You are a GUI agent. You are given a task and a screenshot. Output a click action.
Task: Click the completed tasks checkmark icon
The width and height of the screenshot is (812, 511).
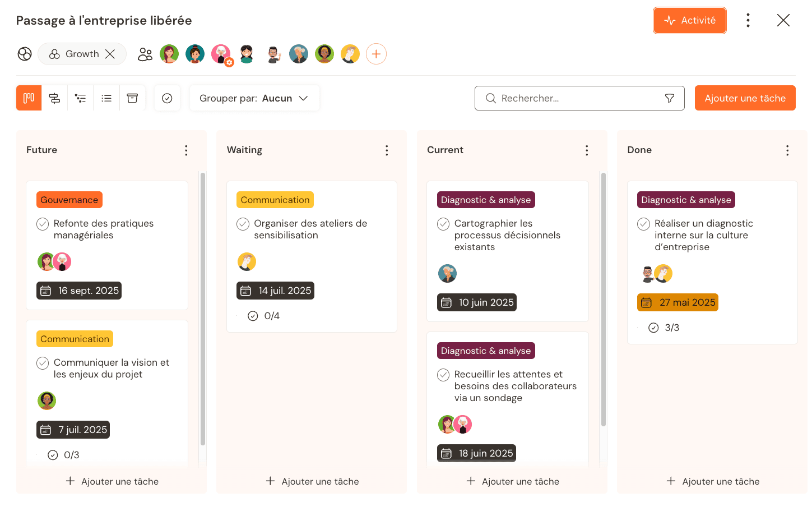point(167,98)
